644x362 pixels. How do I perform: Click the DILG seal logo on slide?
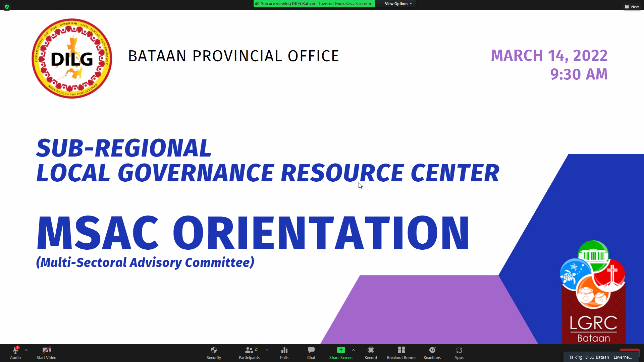(72, 58)
